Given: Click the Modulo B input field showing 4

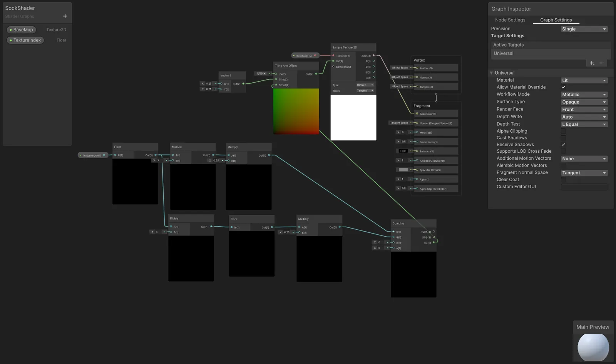Looking at the screenshot, I should (159, 160).
